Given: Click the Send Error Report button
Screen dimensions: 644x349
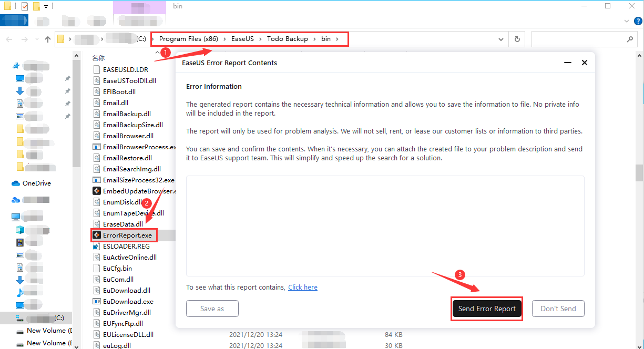Looking at the screenshot, I should [487, 309].
